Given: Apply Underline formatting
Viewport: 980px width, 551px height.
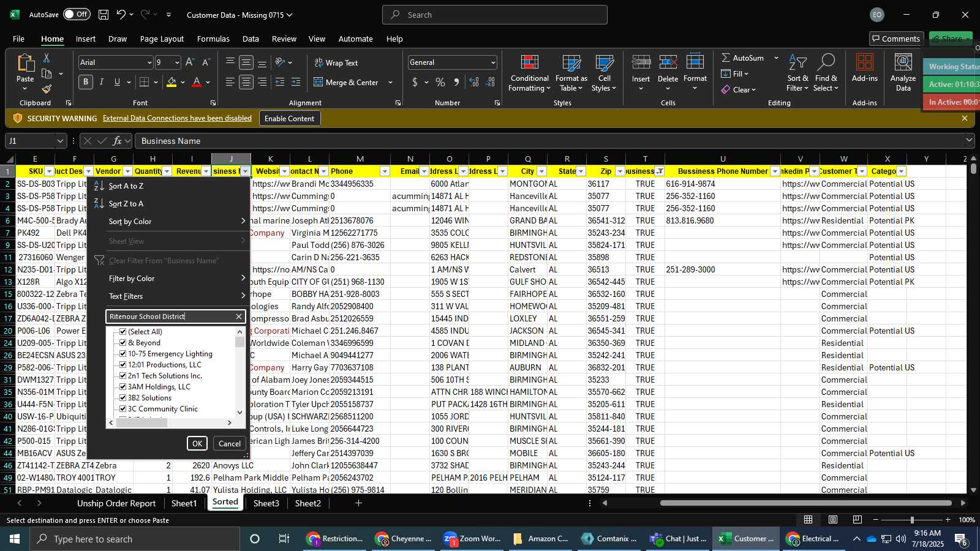Looking at the screenshot, I should point(117,82).
